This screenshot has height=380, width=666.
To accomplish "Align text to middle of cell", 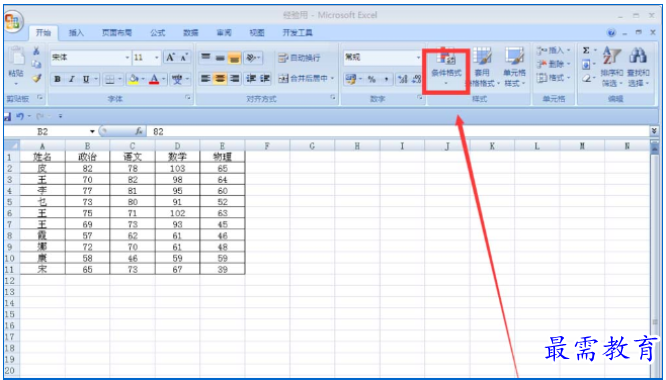I will [220, 57].
